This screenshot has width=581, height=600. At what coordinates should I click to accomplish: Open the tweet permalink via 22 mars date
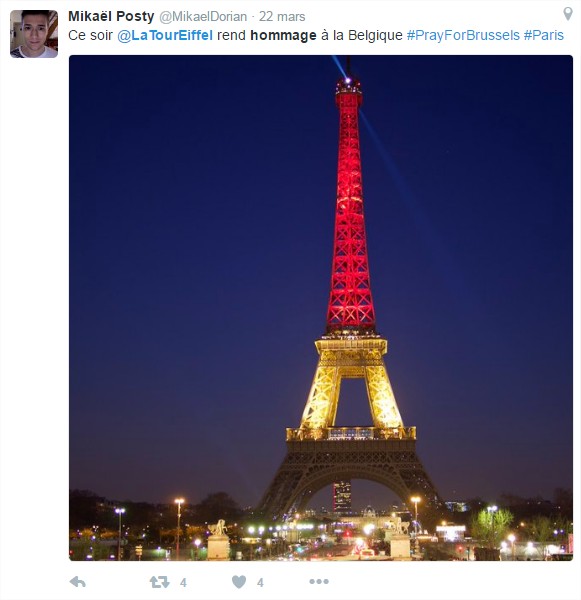coord(282,17)
